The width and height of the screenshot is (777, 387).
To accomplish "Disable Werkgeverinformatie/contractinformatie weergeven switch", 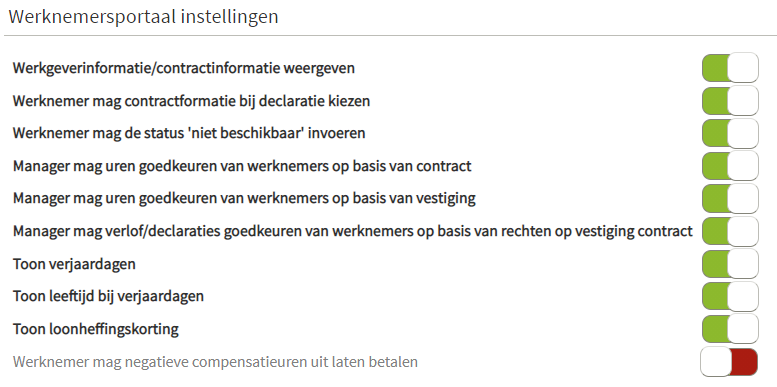I will click(x=730, y=67).
